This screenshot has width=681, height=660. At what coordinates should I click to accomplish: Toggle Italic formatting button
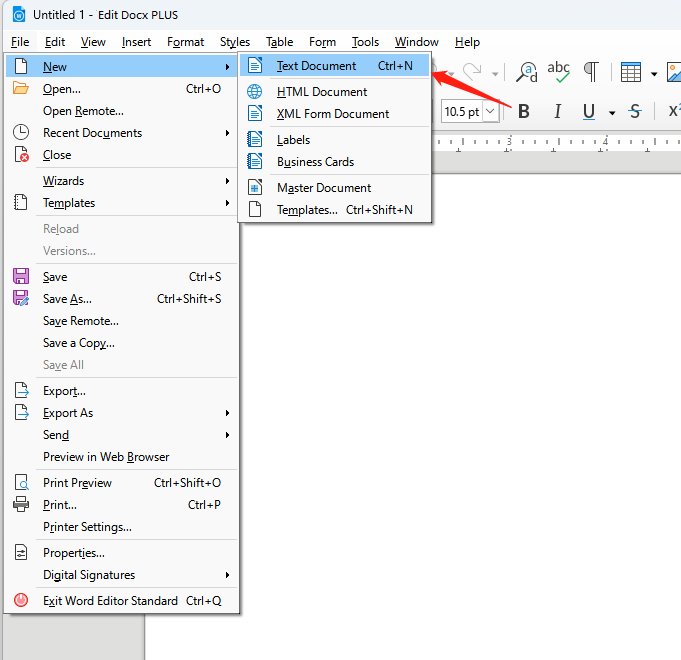[557, 112]
